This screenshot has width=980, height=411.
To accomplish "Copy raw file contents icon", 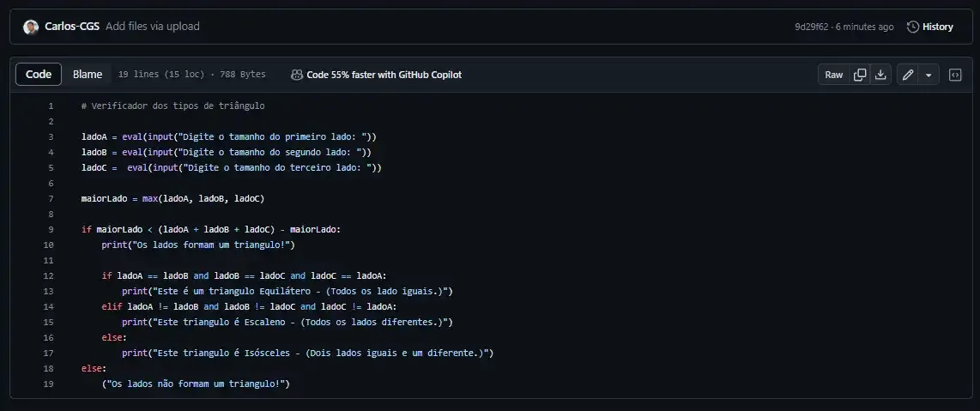I will [x=860, y=75].
